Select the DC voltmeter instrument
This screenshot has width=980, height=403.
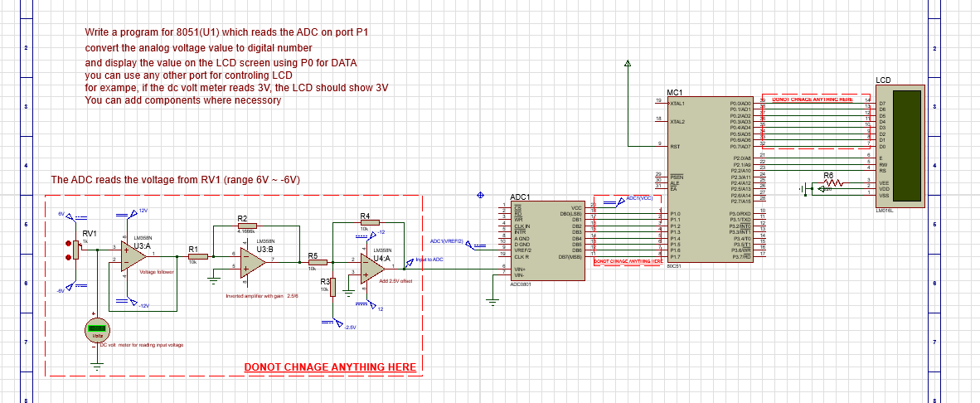pyautogui.click(x=97, y=330)
